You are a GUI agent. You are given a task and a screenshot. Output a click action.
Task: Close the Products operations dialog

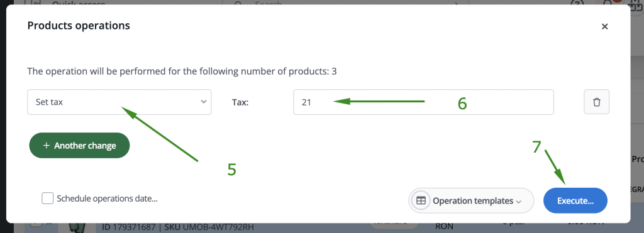(604, 26)
